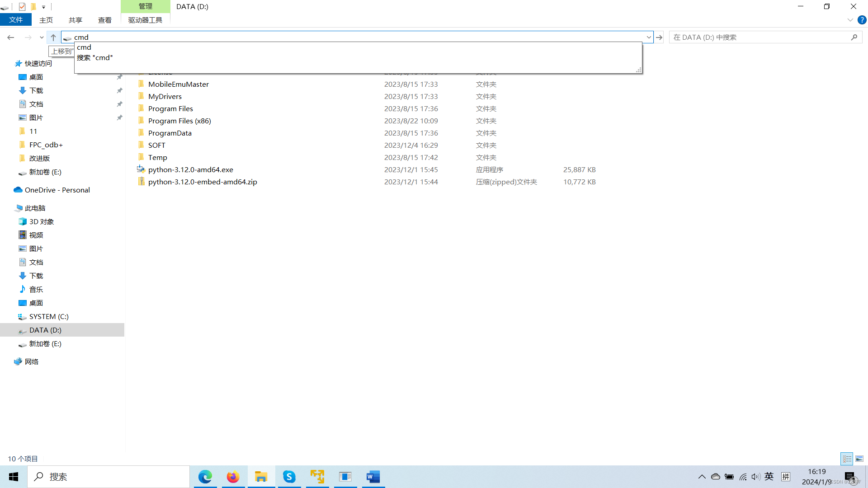Viewport: 868px width, 488px height.
Task: Open Word from the taskbar
Action: click(373, 477)
